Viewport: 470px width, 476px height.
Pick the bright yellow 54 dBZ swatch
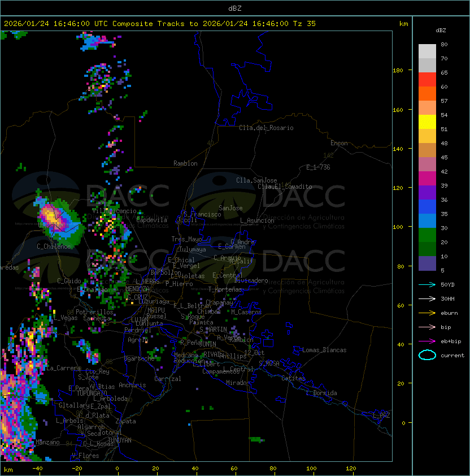click(427, 122)
